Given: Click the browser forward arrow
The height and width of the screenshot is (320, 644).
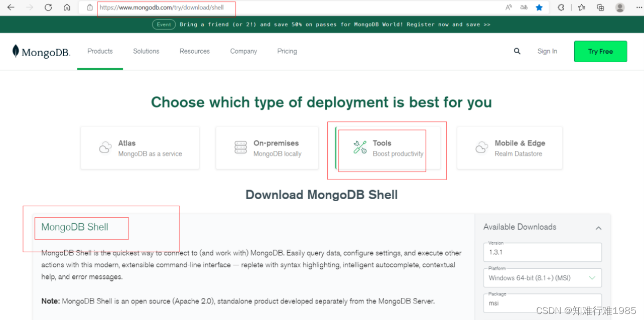Looking at the screenshot, I should [x=30, y=8].
